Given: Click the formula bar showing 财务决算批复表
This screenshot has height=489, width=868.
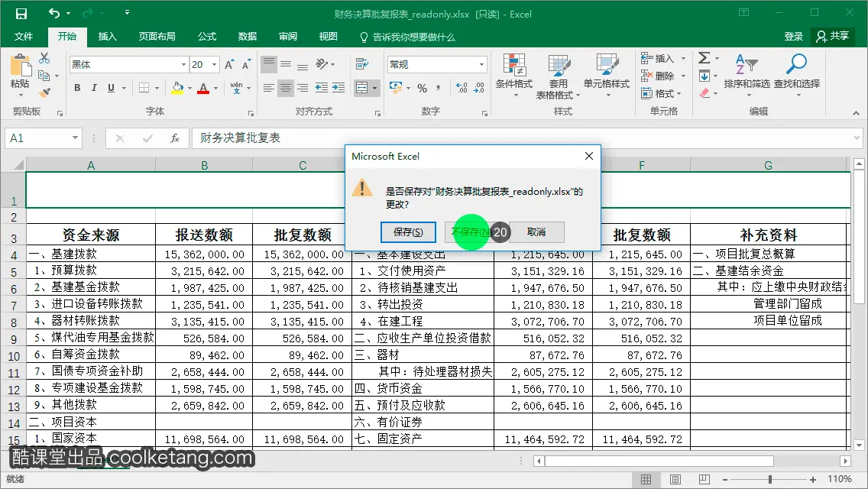Looking at the screenshot, I should tap(526, 138).
